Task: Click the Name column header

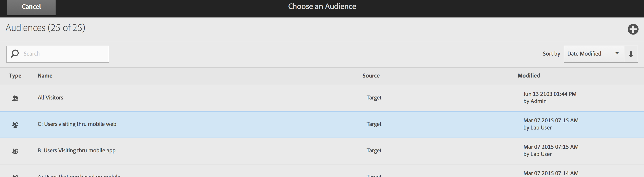Action: coord(45,76)
